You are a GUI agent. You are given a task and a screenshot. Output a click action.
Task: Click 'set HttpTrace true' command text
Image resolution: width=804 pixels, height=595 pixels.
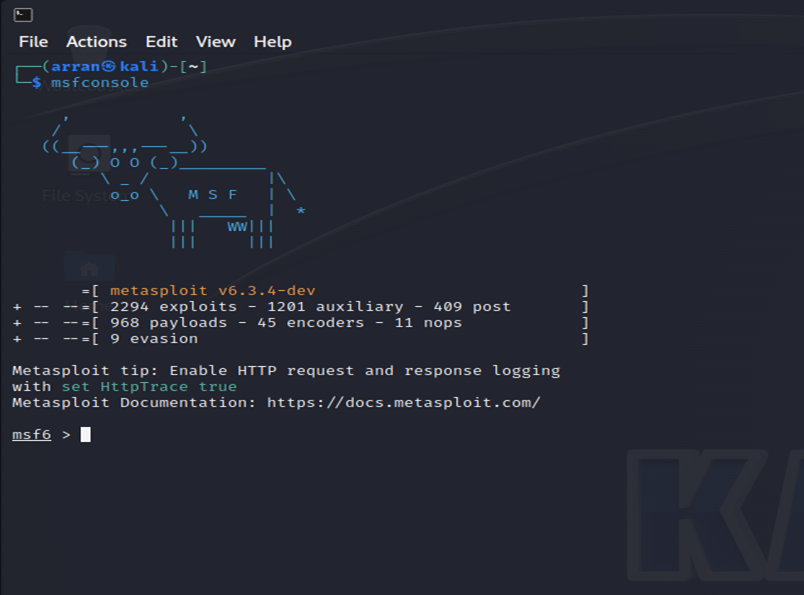click(149, 387)
